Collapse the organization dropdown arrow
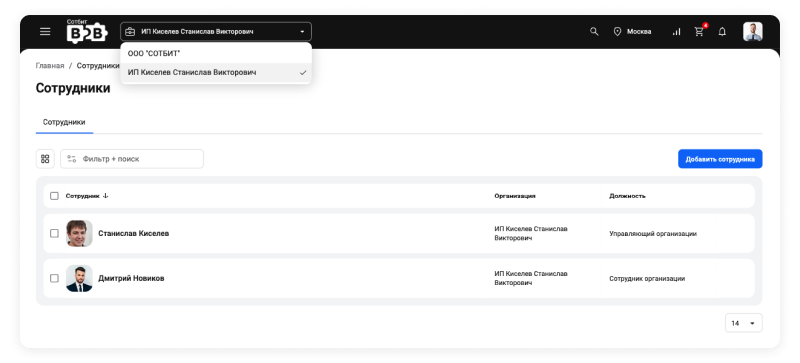 [302, 32]
